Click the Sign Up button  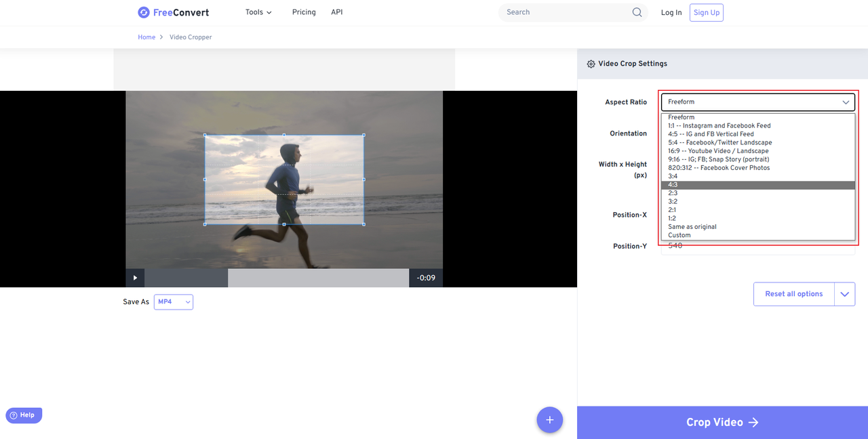pos(707,12)
